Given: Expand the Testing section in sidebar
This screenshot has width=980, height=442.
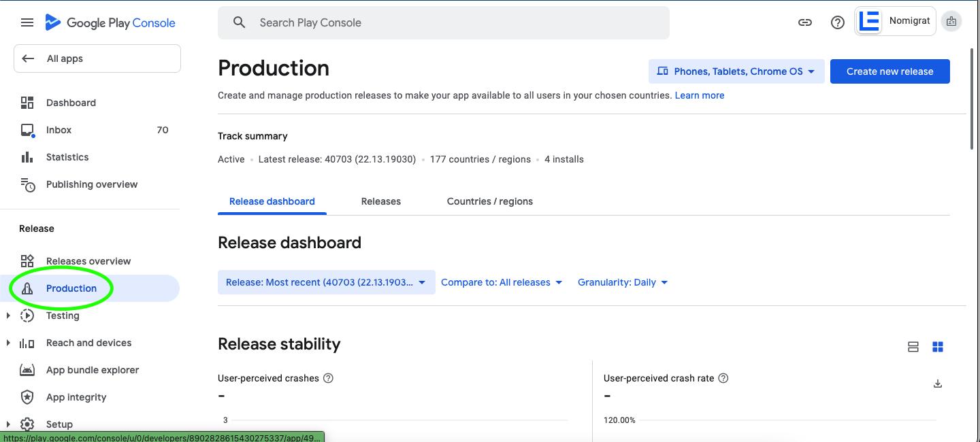Looking at the screenshot, I should (8, 316).
